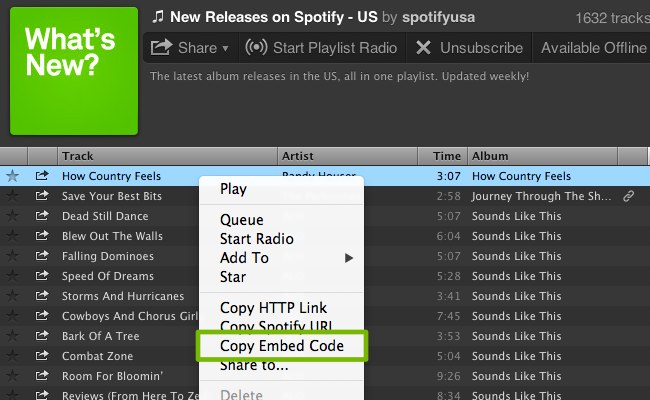Click share icon for Speed Of Dreams
Screen dimensions: 650x400
(42, 275)
